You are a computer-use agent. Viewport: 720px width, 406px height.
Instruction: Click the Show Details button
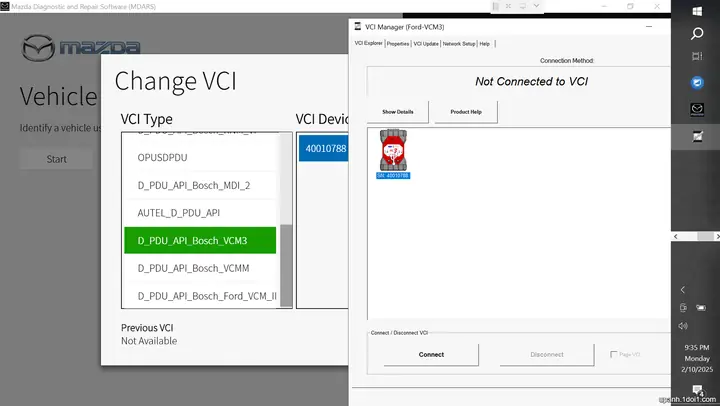pos(397,112)
